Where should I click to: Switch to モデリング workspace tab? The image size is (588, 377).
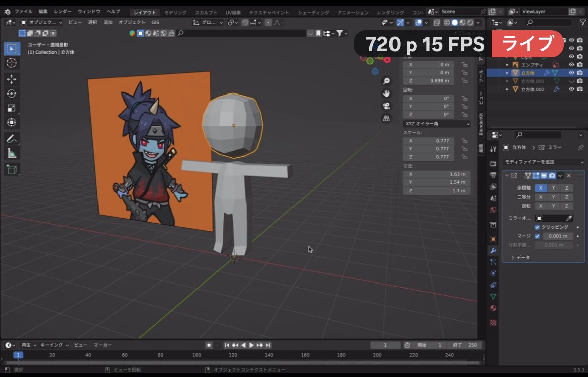point(175,13)
